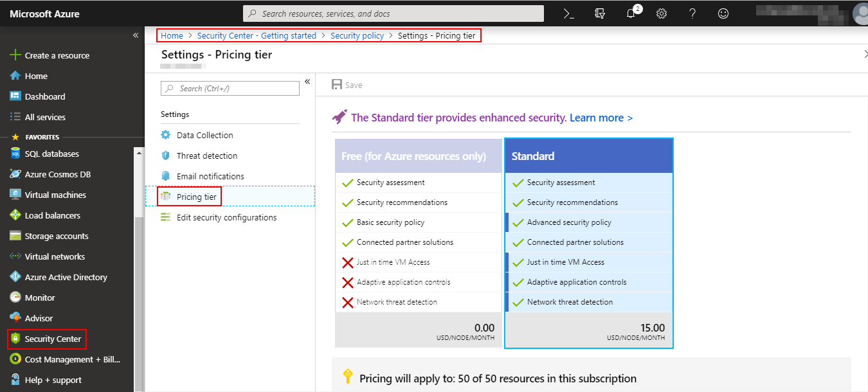868x392 pixels.
Task: Open the help question mark icon
Action: (692, 13)
